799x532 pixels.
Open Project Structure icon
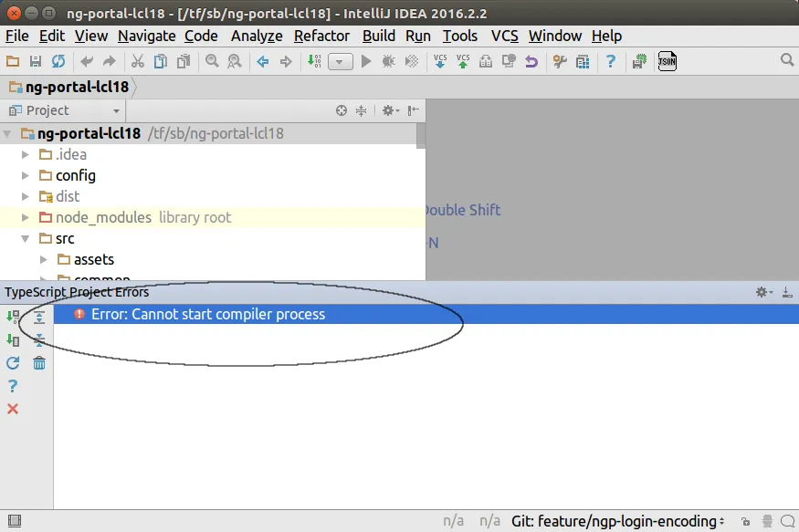pos(583,62)
